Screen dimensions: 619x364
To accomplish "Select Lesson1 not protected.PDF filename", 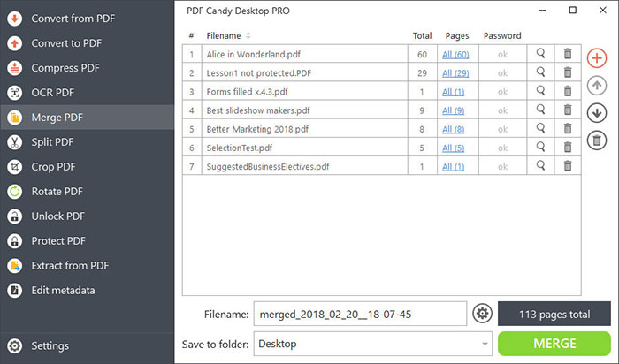I will point(259,73).
